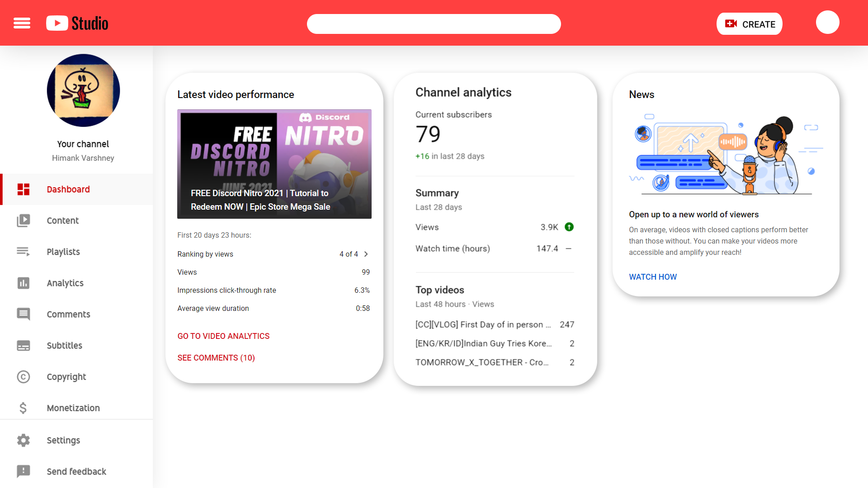Open the SEE COMMENTS (10) link
The width and height of the screenshot is (868, 488).
tap(216, 358)
